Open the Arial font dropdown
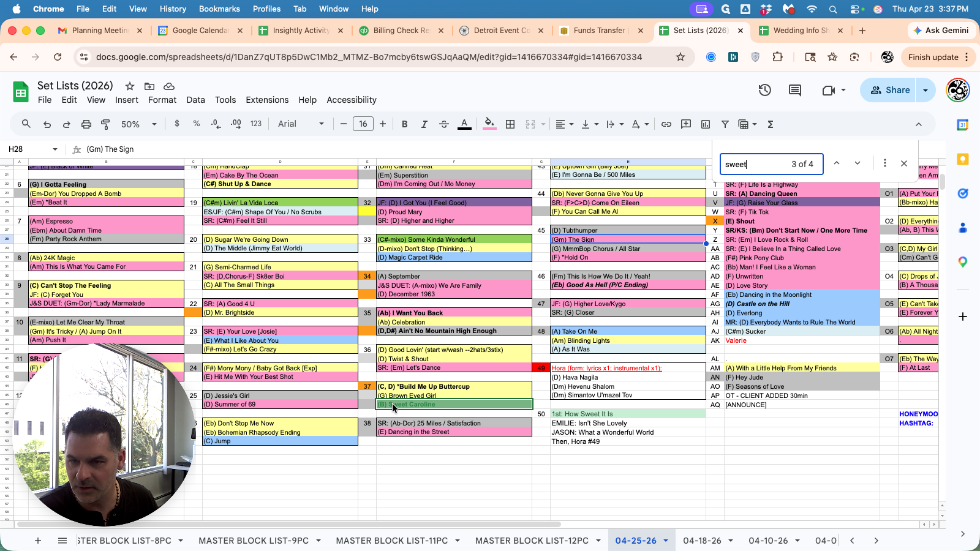The image size is (980, 551). [301, 124]
